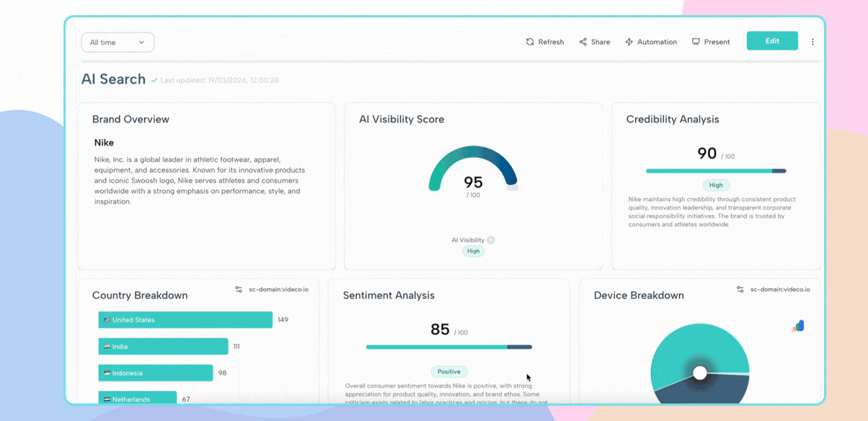
Task: Click the Present icon
Action: pyautogui.click(x=694, y=41)
